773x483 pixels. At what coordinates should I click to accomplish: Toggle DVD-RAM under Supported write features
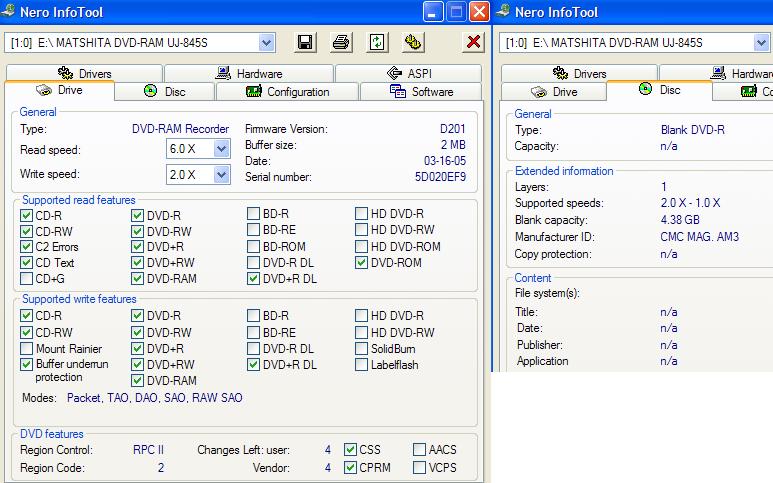138,380
